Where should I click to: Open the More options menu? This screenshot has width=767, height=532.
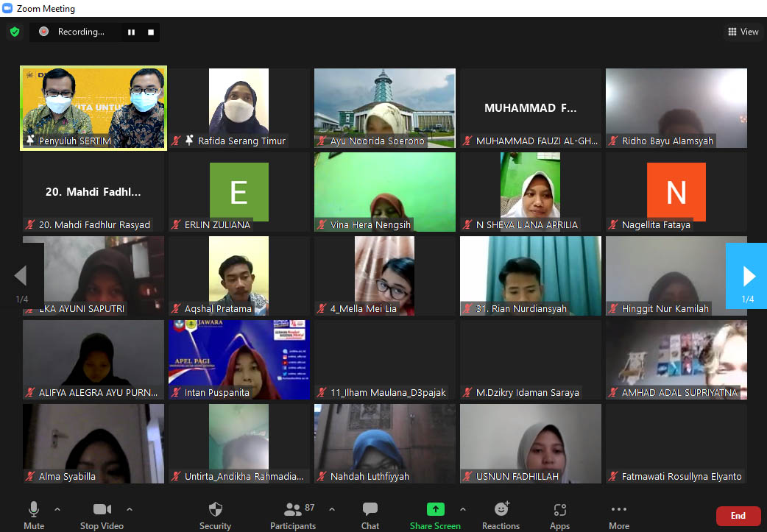[x=618, y=510]
